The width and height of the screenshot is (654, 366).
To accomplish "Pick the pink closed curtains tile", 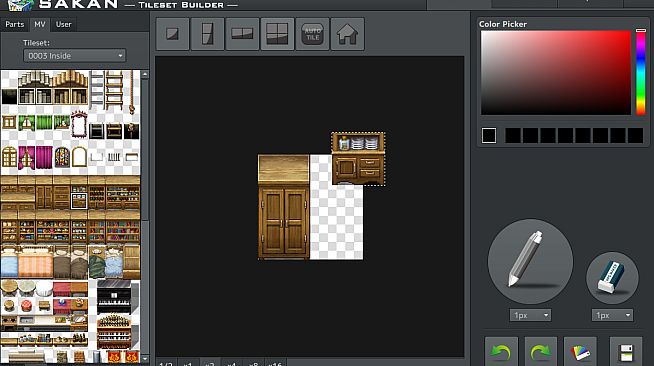I will (44, 157).
